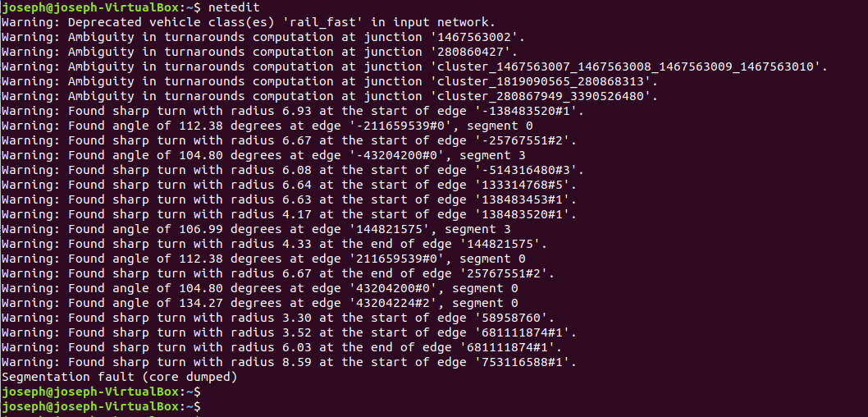
Task: Click the 112.38 degrees warning for '-211659539#0'
Action: (x=267, y=126)
